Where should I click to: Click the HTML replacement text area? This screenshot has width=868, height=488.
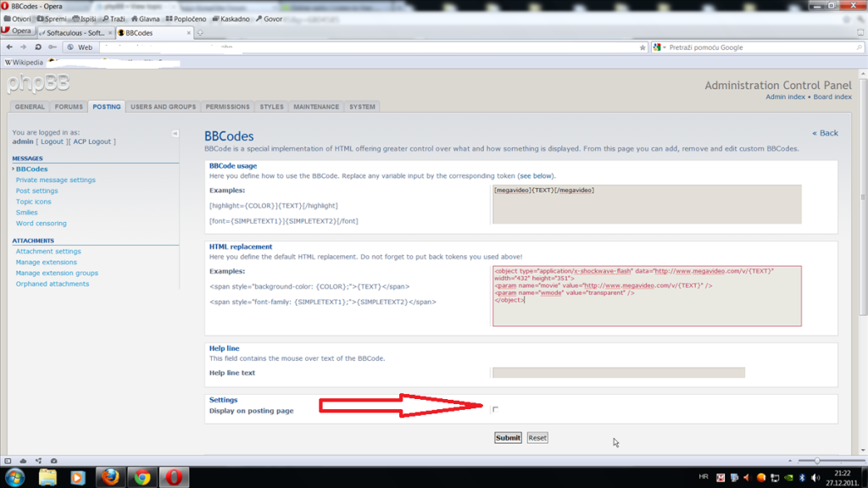(x=647, y=296)
